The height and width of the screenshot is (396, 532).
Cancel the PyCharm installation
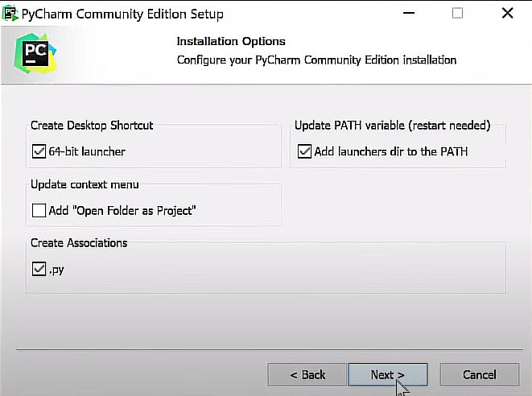479,374
